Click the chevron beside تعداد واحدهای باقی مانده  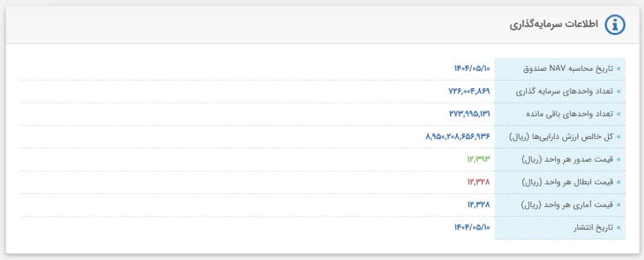pos(619,113)
